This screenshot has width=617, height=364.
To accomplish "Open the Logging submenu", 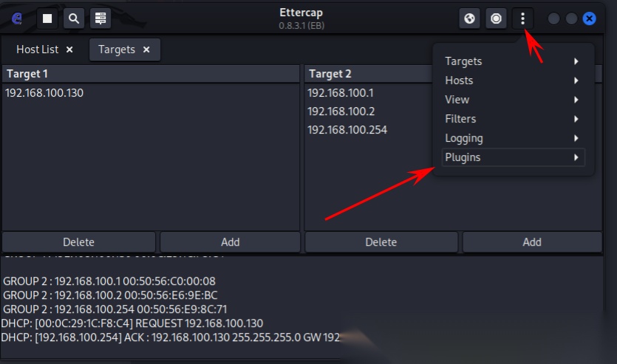I will [x=513, y=138].
